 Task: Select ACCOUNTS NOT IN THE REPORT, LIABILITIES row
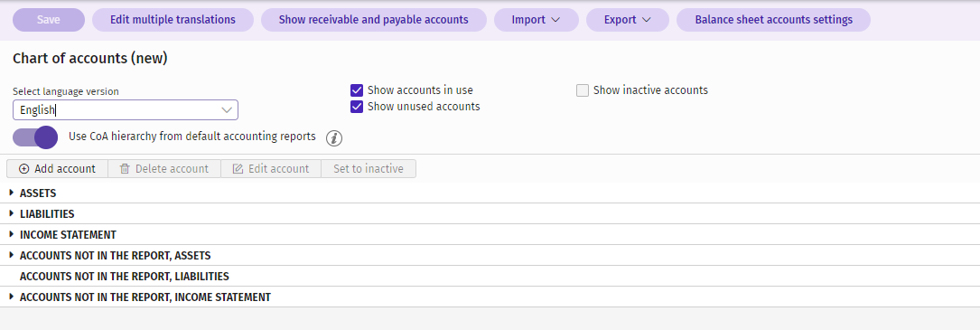point(490,276)
